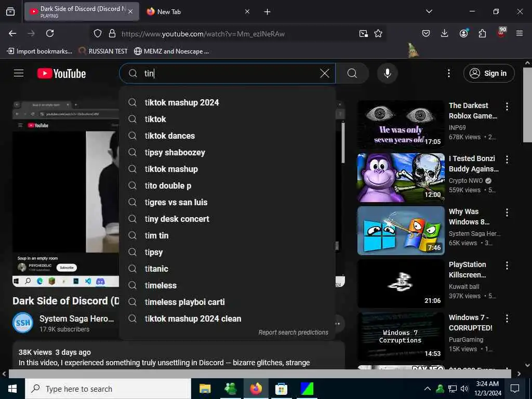Screen dimensions: 532x399
Task: Open PlayStation Killscreen video thumbnail
Action: pos(401,283)
